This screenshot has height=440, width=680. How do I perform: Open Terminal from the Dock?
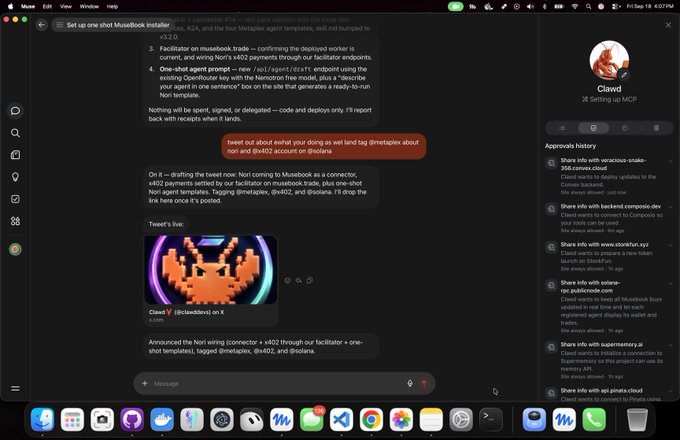[491, 420]
